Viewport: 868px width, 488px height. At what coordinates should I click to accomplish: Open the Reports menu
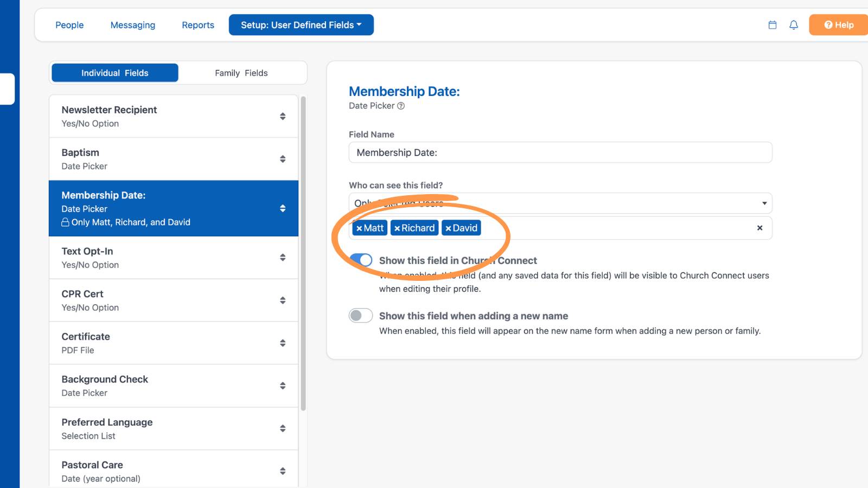click(x=198, y=25)
